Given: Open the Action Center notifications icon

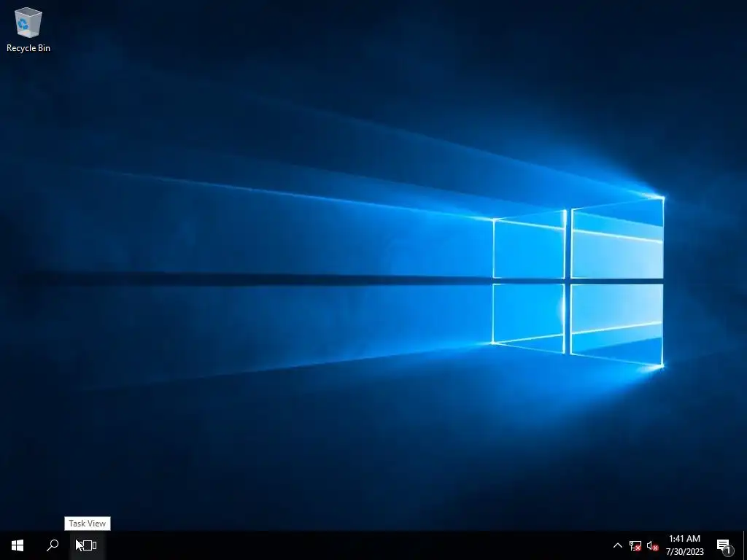Looking at the screenshot, I should [x=724, y=545].
